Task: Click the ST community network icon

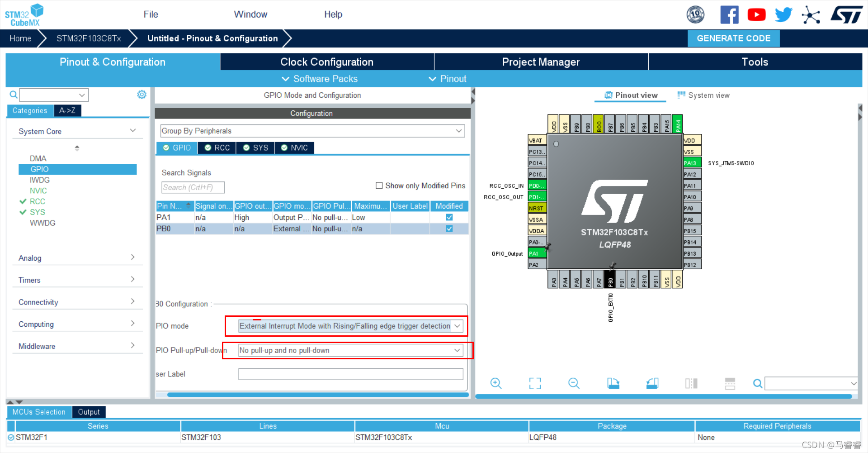Action: pos(811,15)
